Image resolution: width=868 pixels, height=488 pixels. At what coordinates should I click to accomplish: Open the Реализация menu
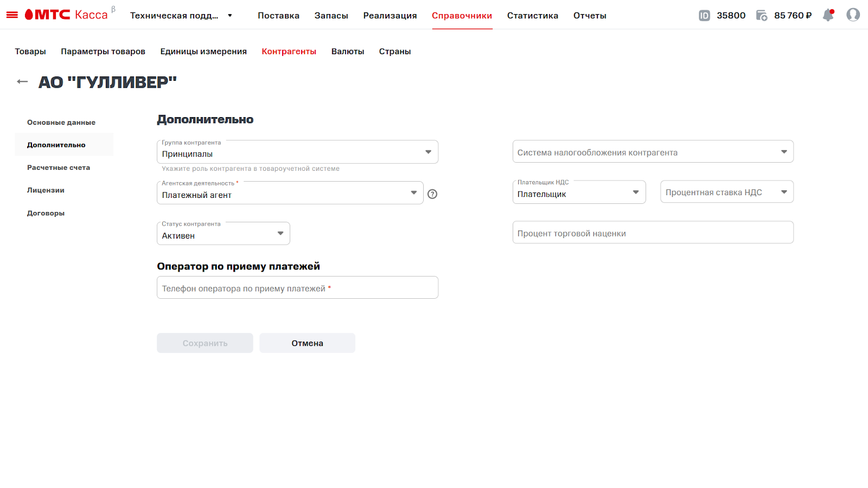[x=390, y=15]
